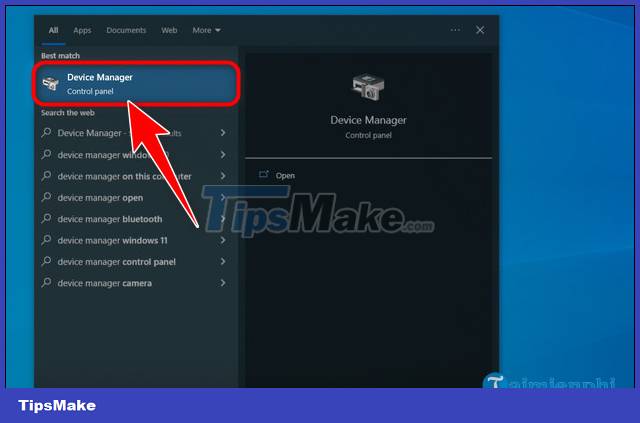Switch to the Apps search tab
Image resolution: width=640 pixels, height=423 pixels.
(82, 30)
